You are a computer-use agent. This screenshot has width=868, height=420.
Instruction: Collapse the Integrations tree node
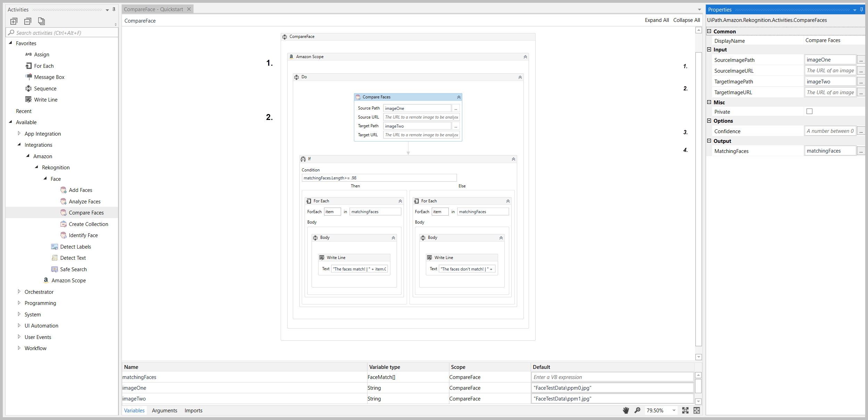[19, 145]
